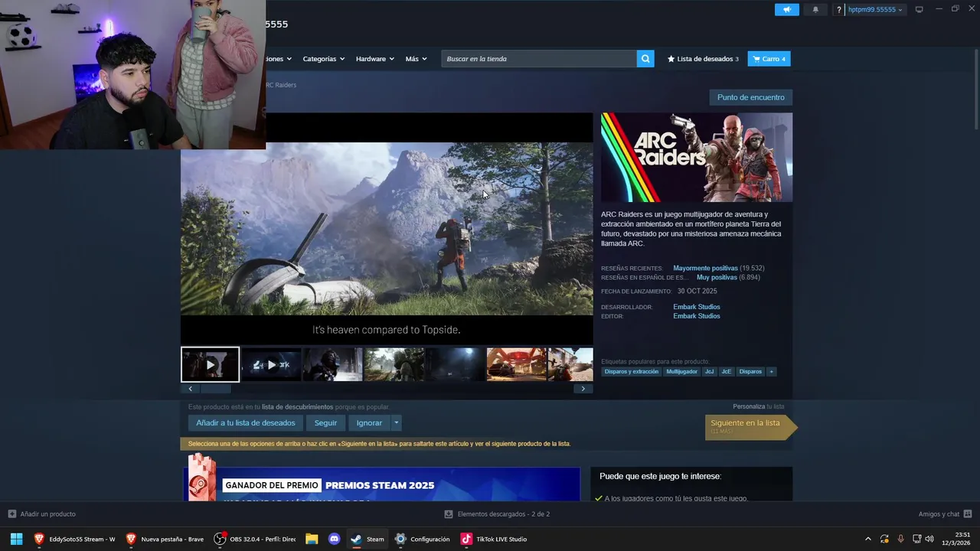Click the downloads icon beside Elementos descargados
Screen dimensions: 980x551
click(x=449, y=514)
